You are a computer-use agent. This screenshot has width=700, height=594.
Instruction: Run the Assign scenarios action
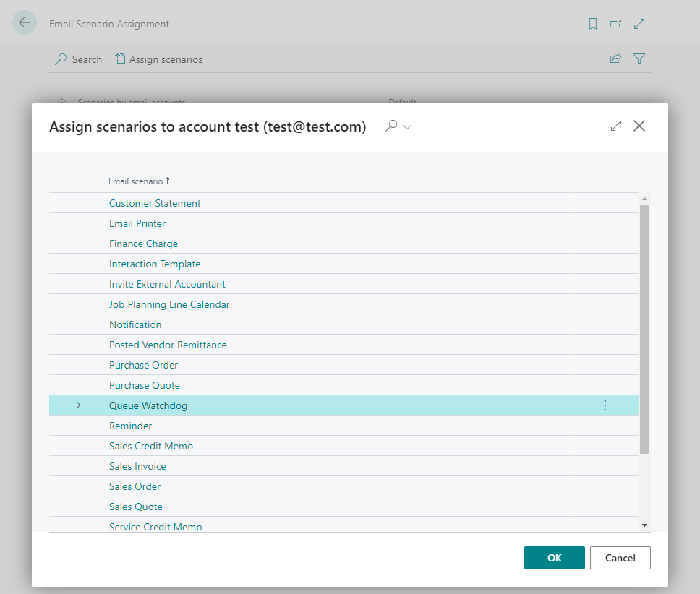click(x=158, y=59)
